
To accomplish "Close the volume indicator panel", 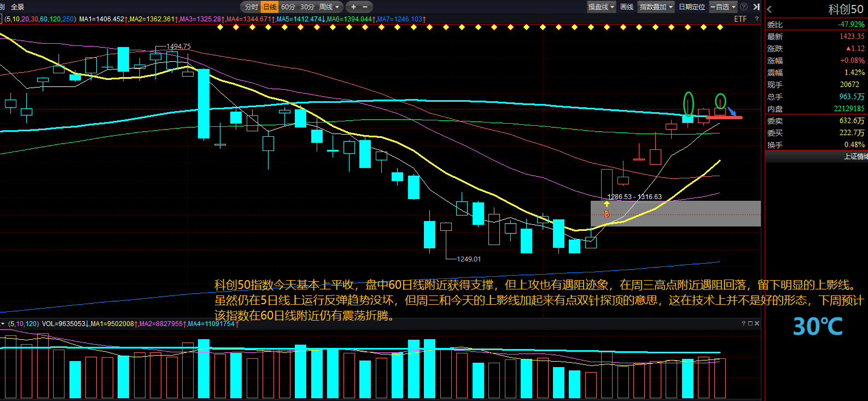I will pyautogui.click(x=757, y=323).
